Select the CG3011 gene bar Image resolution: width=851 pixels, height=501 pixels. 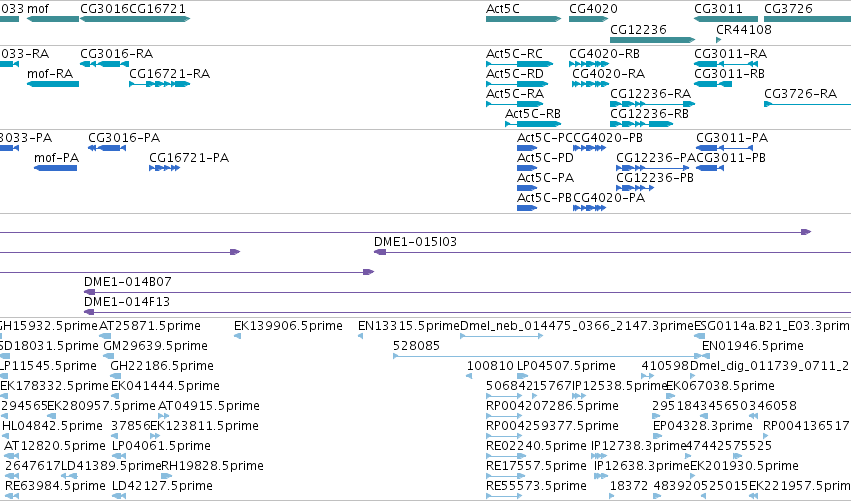726,19
